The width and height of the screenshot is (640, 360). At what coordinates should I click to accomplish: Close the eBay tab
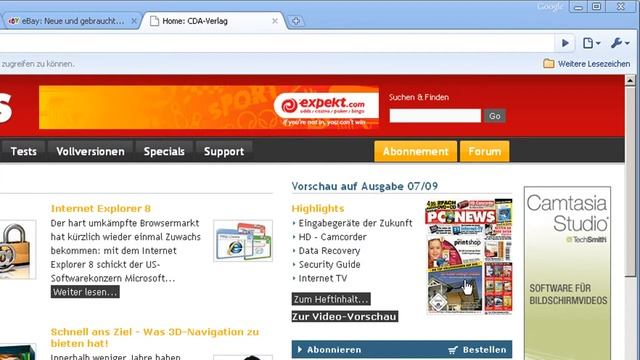(x=134, y=21)
